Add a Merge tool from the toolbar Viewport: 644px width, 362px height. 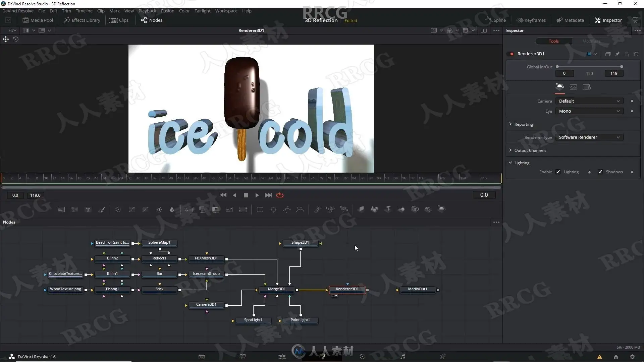point(189,209)
